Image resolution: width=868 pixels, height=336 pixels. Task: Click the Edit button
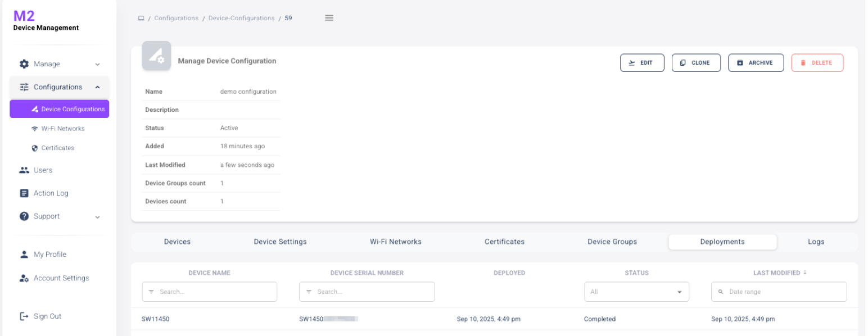642,63
